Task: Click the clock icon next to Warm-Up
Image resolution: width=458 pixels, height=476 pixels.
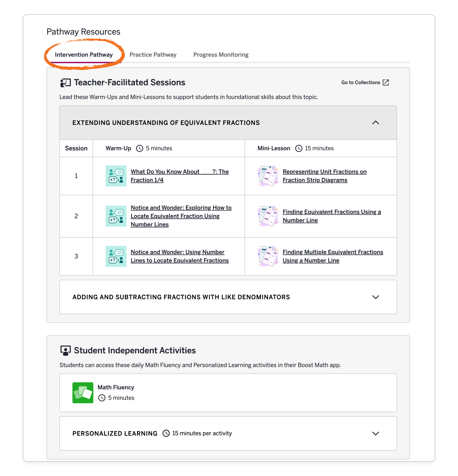Action: click(x=139, y=148)
